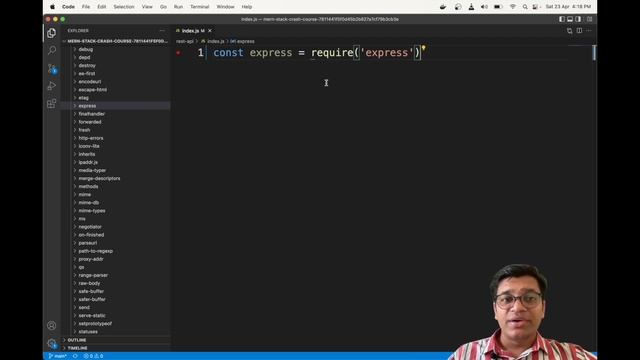Viewport: 640px width, 360px height.
Task: Open the Search view in the activity bar
Action: 51,50
